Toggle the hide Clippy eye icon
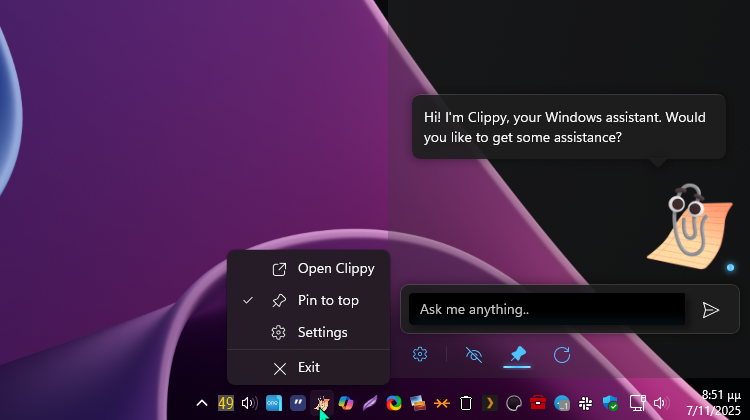 tap(474, 355)
